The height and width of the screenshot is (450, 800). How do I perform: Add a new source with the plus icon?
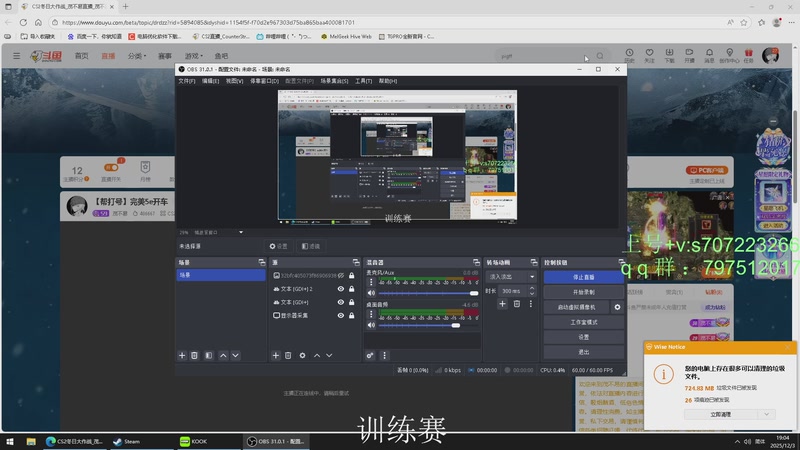coord(276,356)
